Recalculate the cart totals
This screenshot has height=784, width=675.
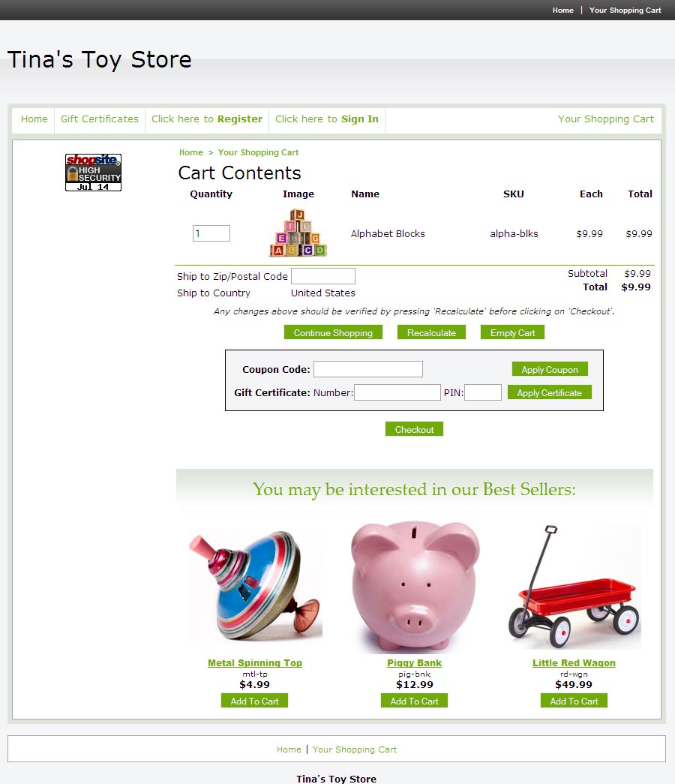[x=431, y=332]
